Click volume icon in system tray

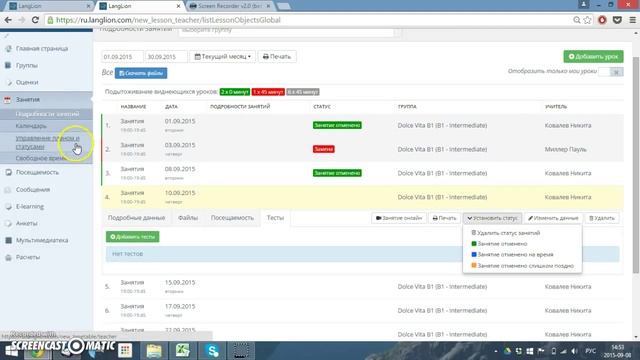coord(574,351)
